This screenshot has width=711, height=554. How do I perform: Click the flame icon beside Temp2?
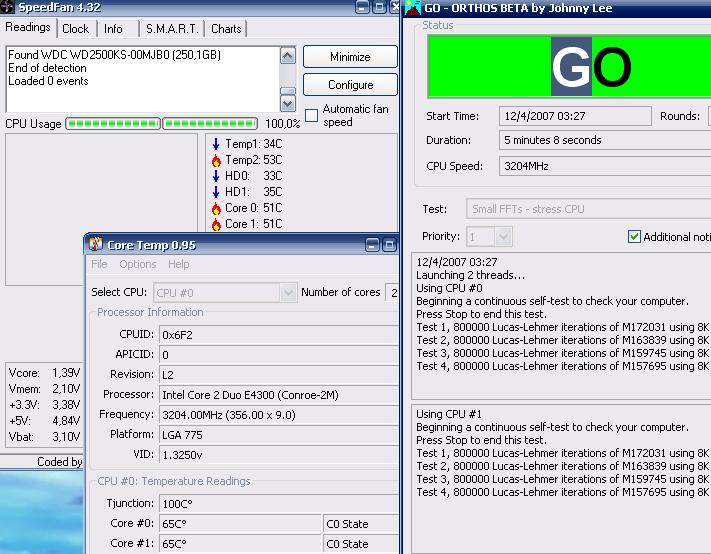click(x=216, y=160)
